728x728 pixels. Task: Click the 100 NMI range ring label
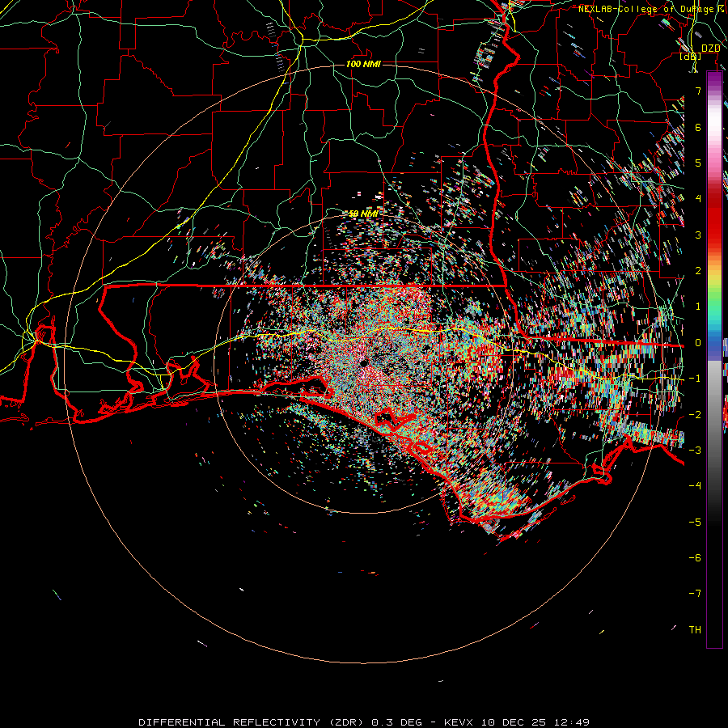[x=363, y=64]
